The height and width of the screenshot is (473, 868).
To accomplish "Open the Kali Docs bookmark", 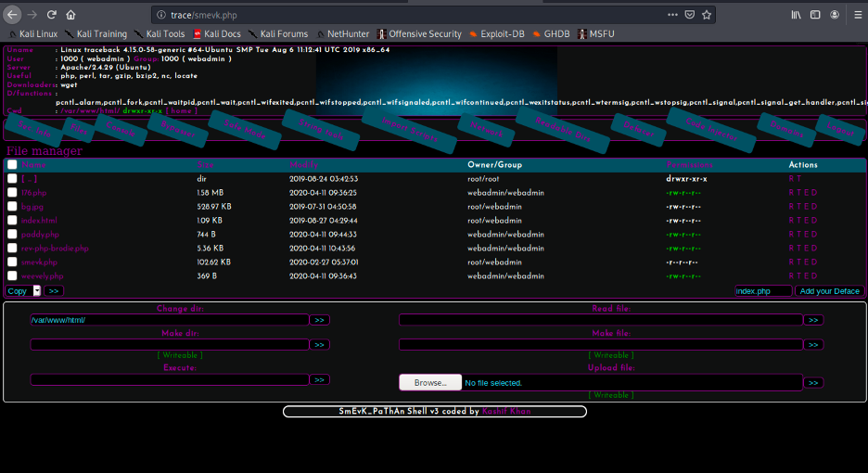I will [217, 33].
